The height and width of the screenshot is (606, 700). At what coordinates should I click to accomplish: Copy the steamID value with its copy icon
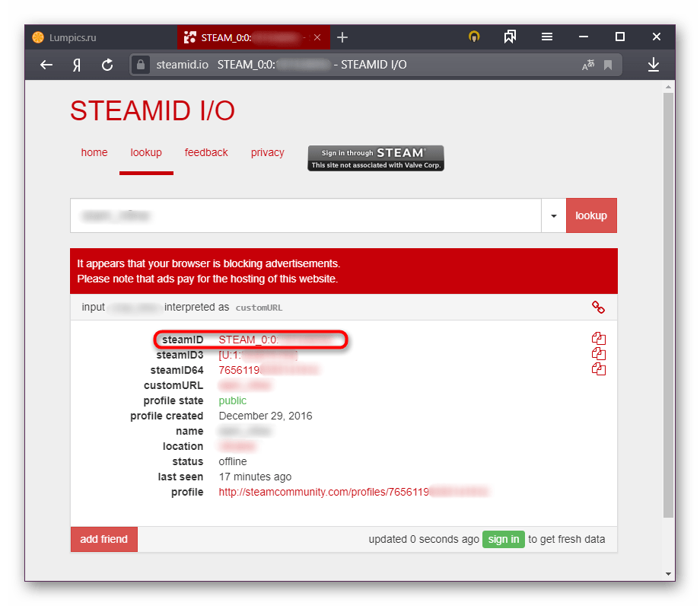[x=599, y=339]
